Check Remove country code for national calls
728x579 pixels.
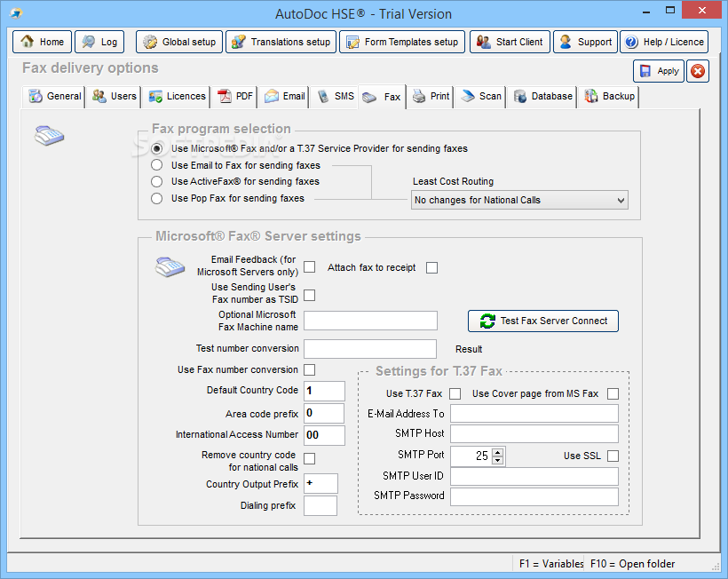[x=309, y=459]
